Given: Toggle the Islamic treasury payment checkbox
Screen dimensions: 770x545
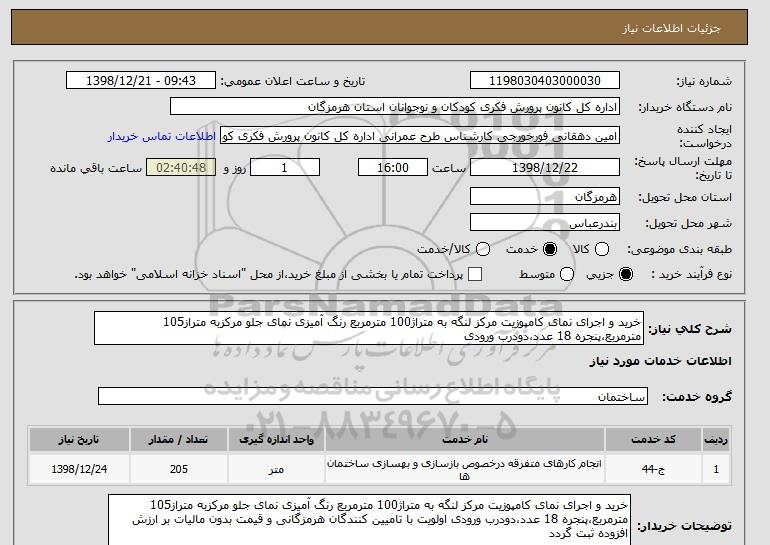Looking at the screenshot, I should click(474, 274).
